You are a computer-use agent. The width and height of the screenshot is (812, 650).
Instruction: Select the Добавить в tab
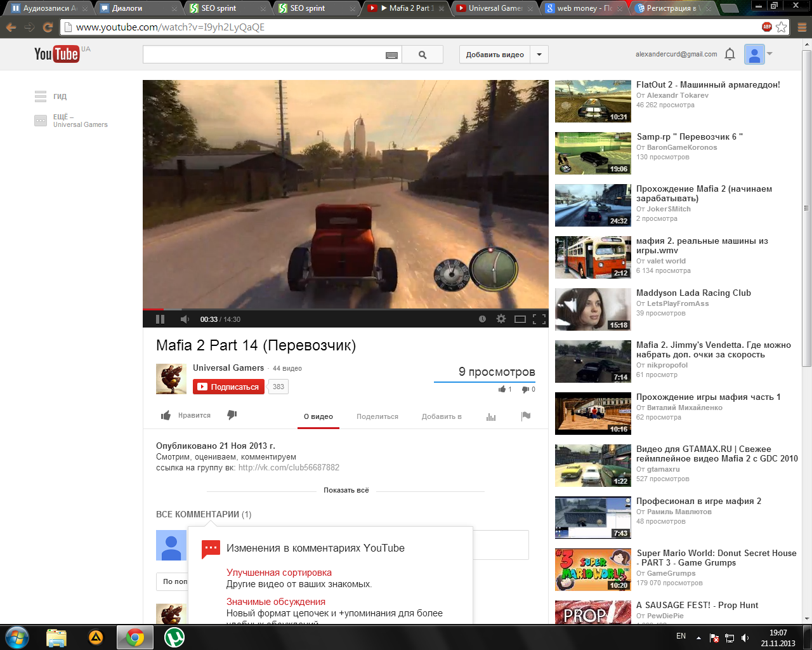click(442, 416)
